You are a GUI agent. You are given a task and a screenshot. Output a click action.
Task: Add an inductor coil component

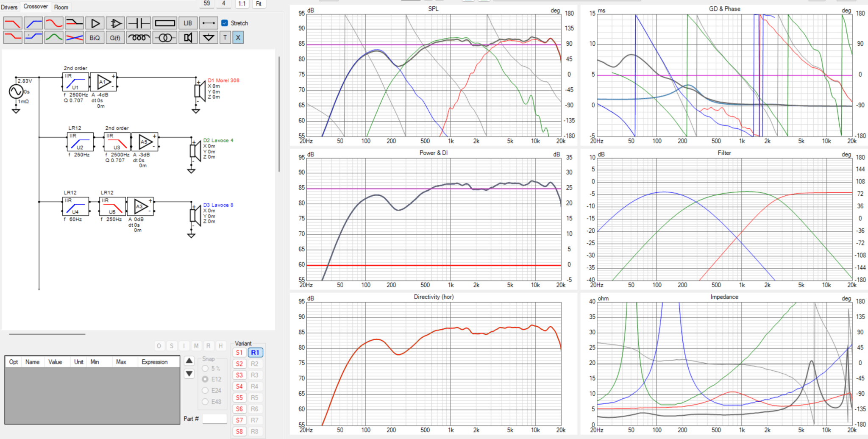click(139, 37)
